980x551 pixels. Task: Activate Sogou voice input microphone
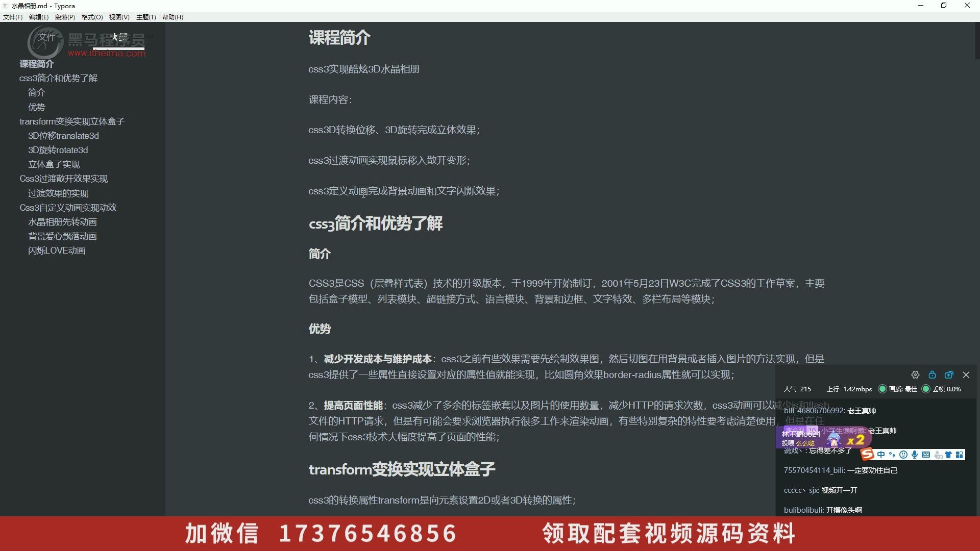(915, 455)
